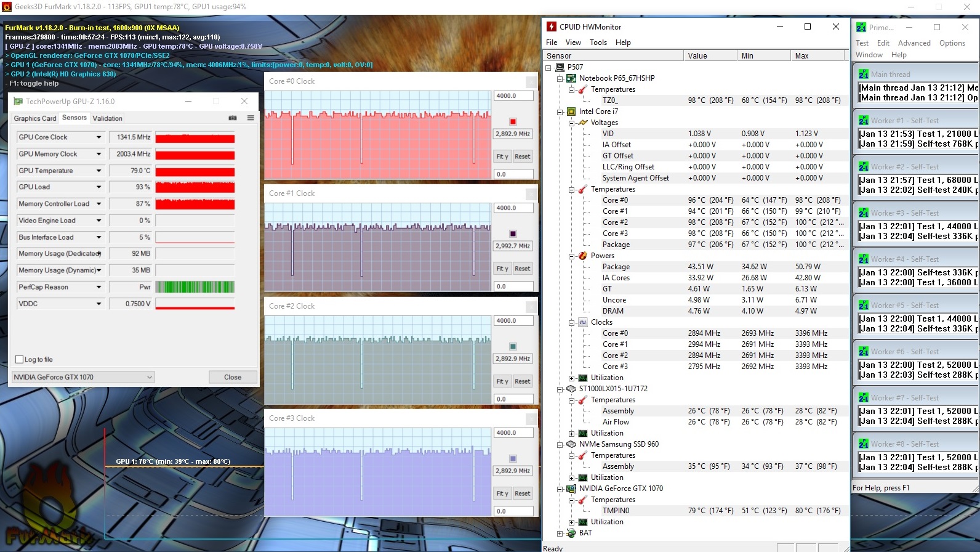
Task: Collapse the Intel Core i7 tree node
Action: click(x=560, y=112)
